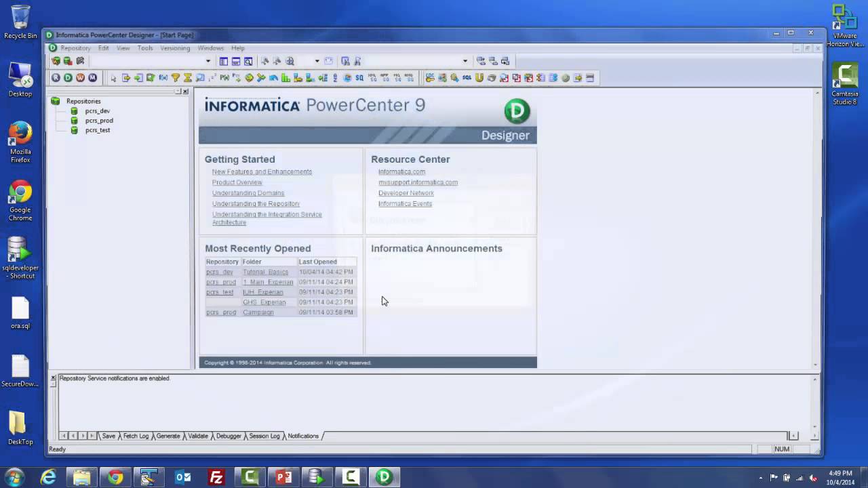Open the wide toolbar combo box dropdown arrow
The height and width of the screenshot is (488, 868).
click(465, 61)
